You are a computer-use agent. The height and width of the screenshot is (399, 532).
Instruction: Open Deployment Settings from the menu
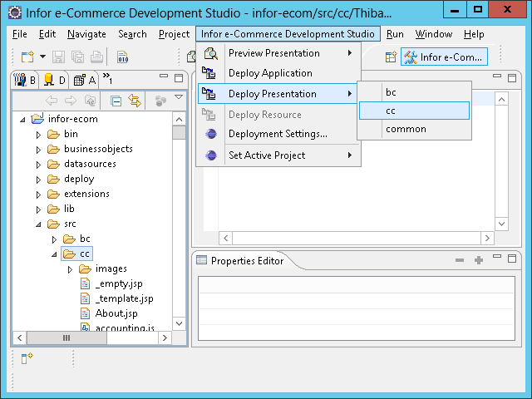[x=277, y=134]
